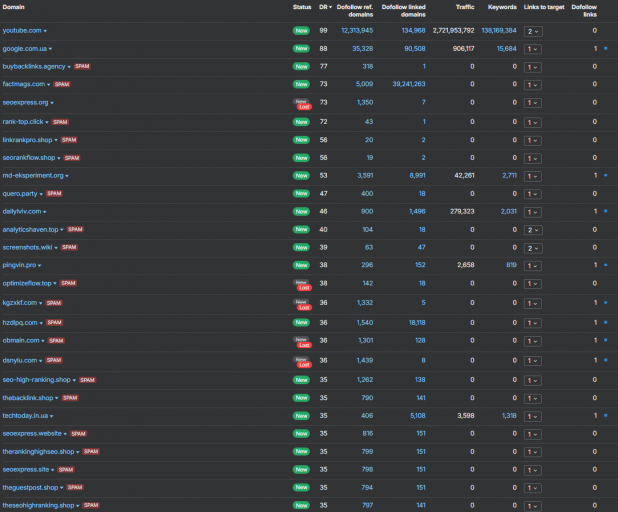Expand Links to target dropdown for seoexpress.org
618x512 pixels.
(532, 103)
